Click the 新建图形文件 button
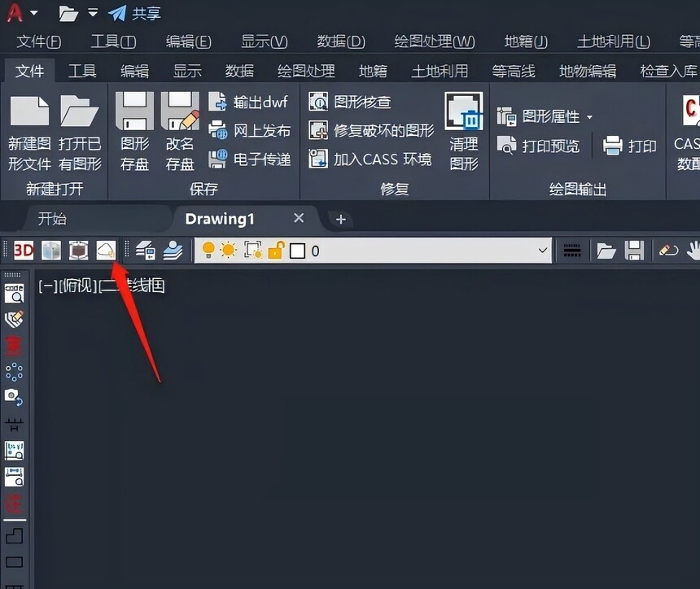This screenshot has height=589, width=700. tap(29, 133)
